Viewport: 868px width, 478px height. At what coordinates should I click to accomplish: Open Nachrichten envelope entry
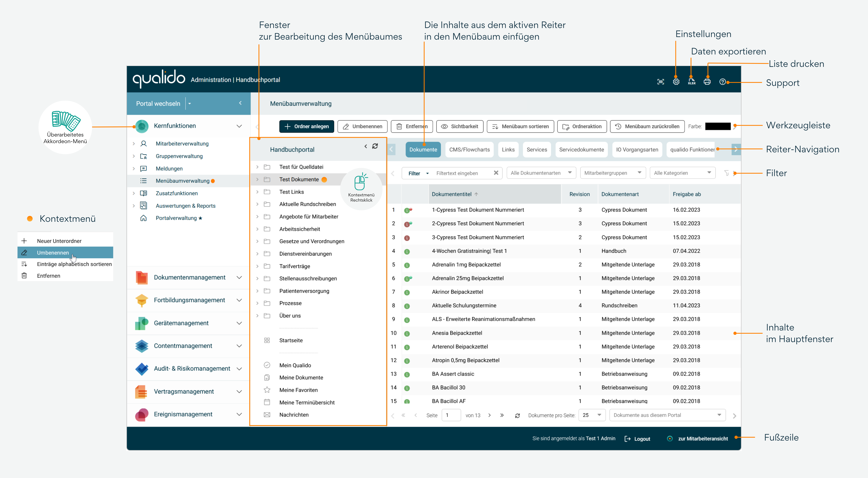pyautogui.click(x=293, y=415)
